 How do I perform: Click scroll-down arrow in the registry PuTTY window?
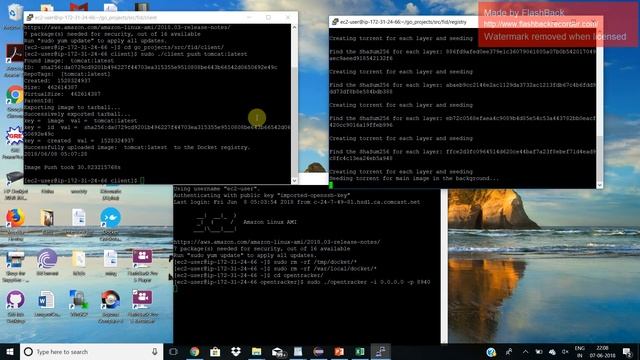[x=599, y=185]
